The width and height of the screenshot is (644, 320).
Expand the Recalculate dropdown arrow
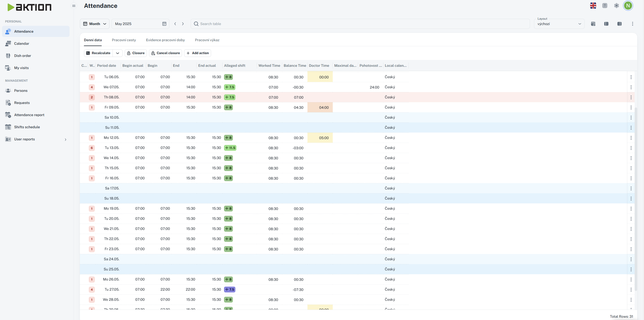tap(118, 53)
